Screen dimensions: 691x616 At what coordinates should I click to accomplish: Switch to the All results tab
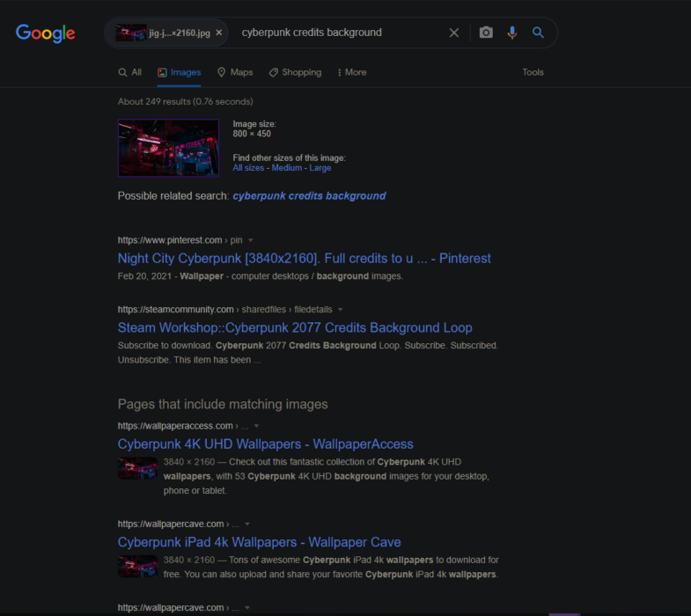click(130, 72)
